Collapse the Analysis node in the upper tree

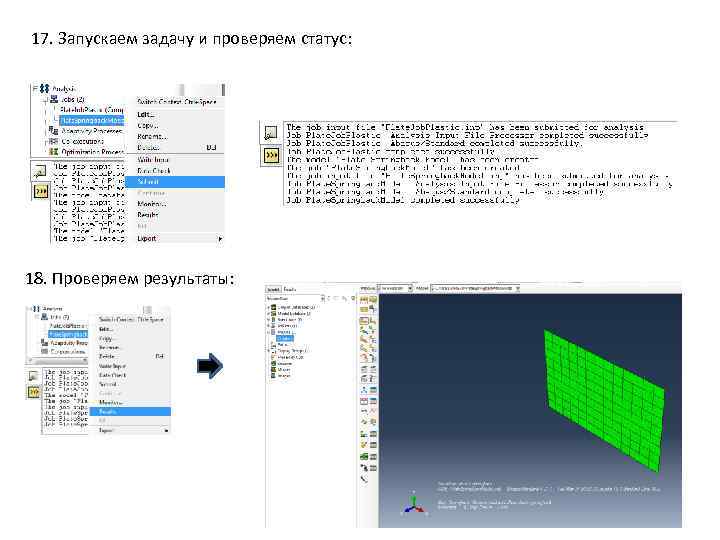(35, 87)
